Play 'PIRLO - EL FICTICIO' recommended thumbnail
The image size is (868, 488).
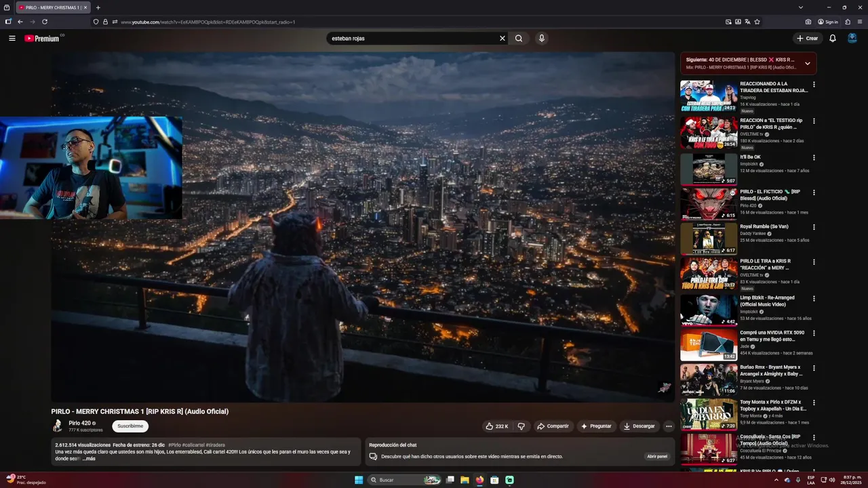[709, 203]
